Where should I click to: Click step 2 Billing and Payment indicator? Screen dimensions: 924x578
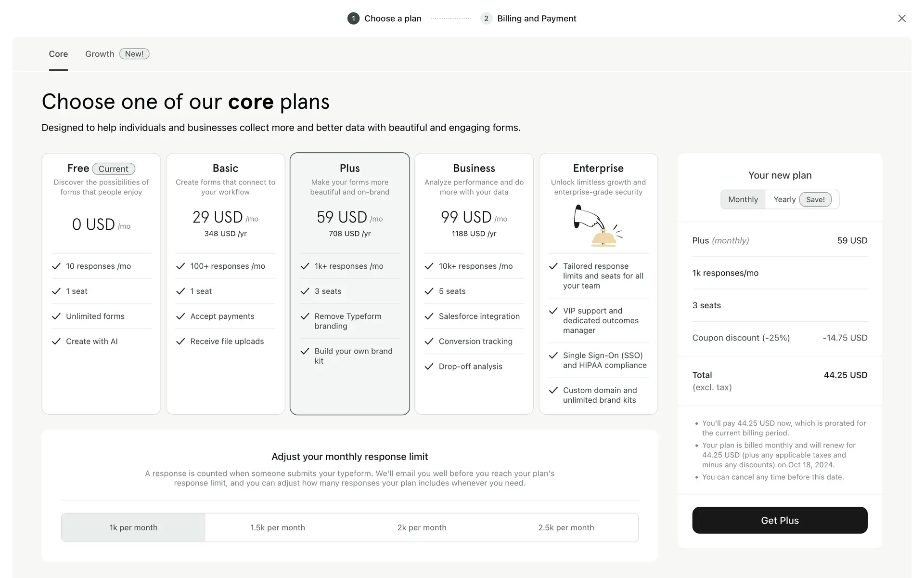coord(528,18)
